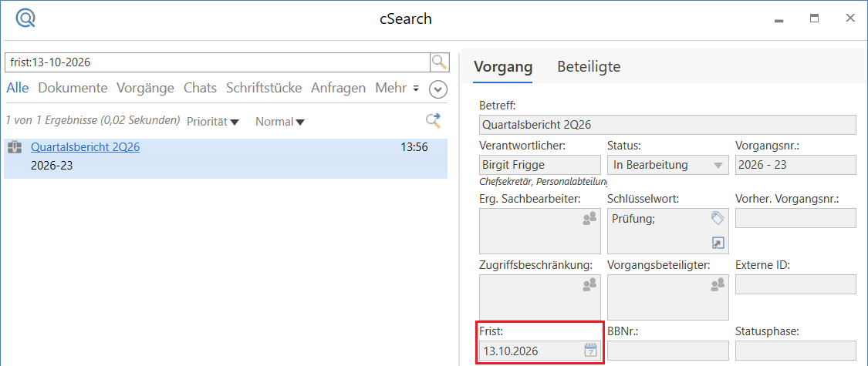The image size is (868, 366).
Task: Click the case icon beside Quartalsbericht 2Q26
Action: [x=15, y=147]
